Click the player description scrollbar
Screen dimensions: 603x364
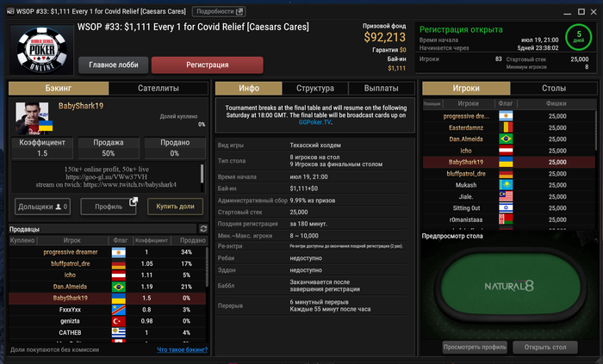pos(202,173)
